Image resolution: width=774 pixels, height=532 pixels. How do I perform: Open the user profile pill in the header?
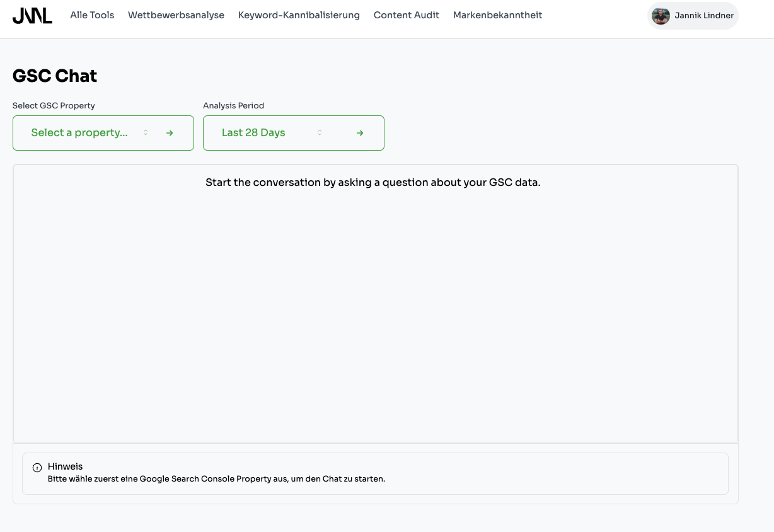(x=693, y=16)
